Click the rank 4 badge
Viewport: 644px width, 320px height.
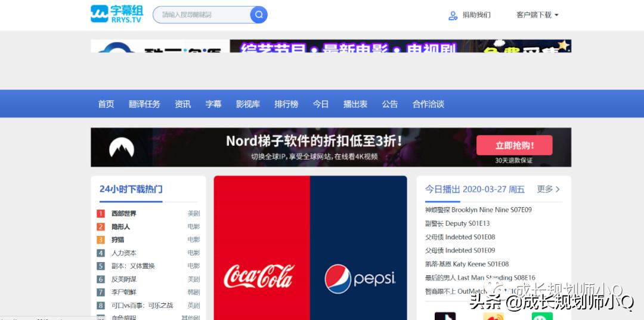(x=101, y=253)
